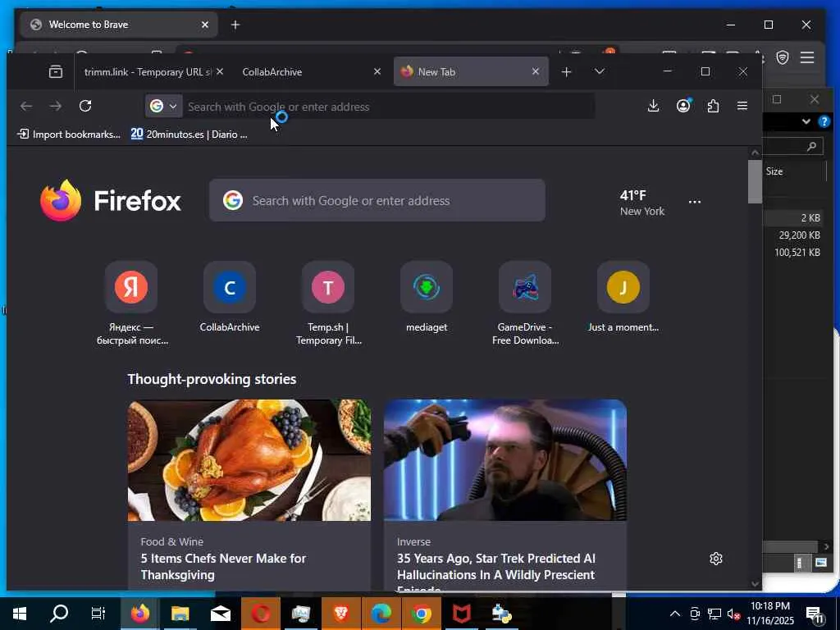Image resolution: width=840 pixels, height=630 pixels.
Task: Open Task View on taskbar
Action: point(98,614)
